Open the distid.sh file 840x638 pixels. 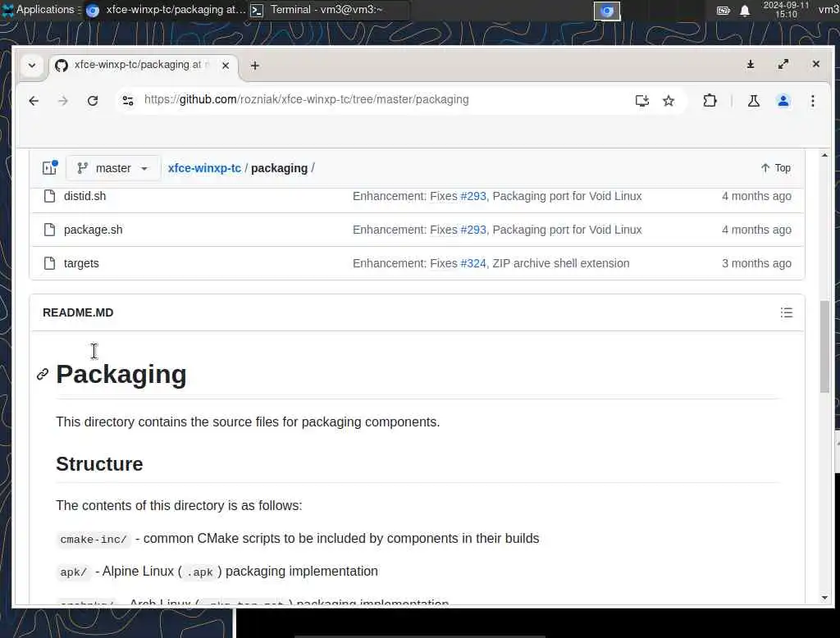pos(84,196)
